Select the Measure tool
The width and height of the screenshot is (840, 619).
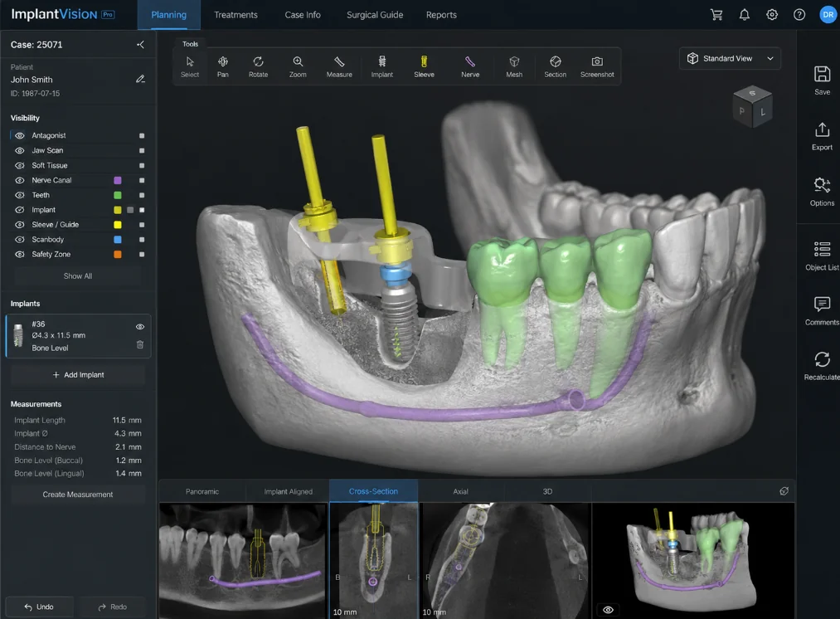[x=339, y=67]
